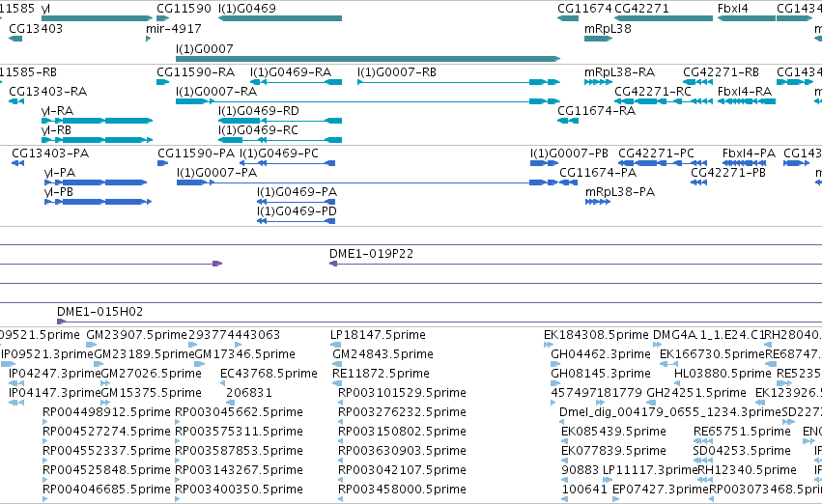Select protein l(1)G0007-PA

[217, 173]
